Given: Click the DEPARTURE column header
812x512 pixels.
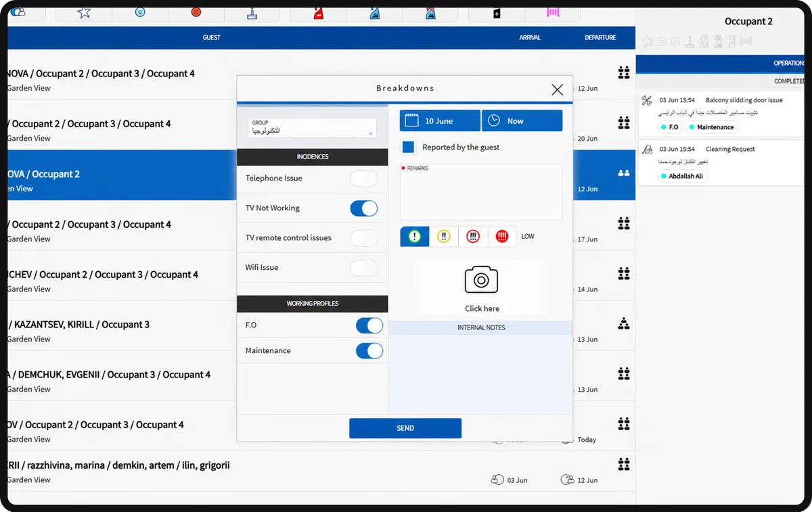Looking at the screenshot, I should [x=600, y=38].
